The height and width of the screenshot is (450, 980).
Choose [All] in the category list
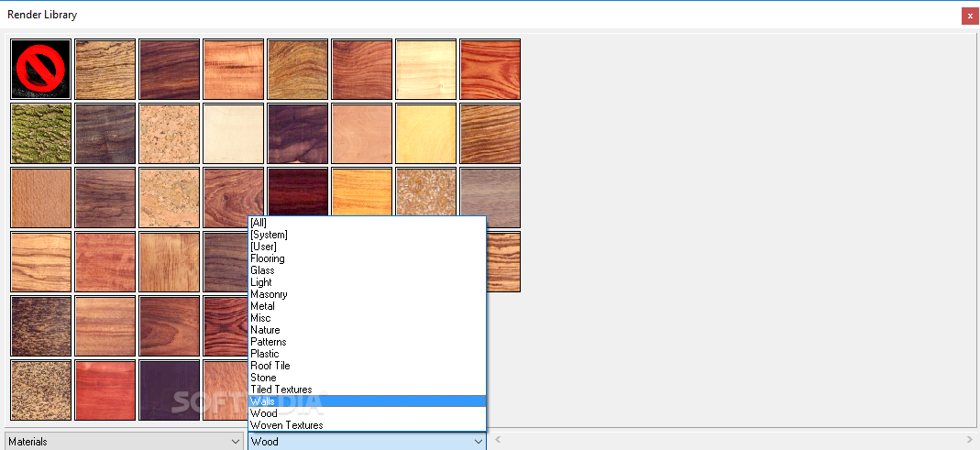pos(367,223)
